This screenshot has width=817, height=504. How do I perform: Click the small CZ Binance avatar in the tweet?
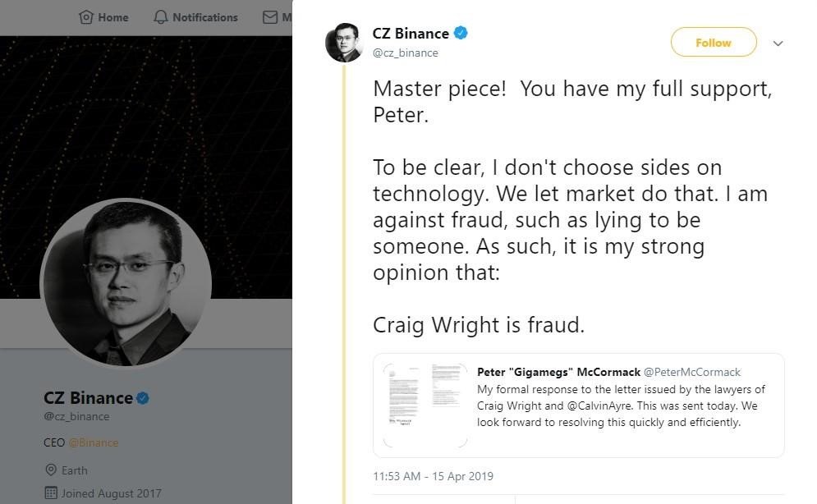345,43
